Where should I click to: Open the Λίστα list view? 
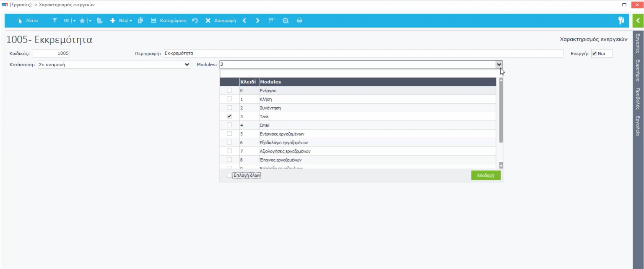tap(27, 21)
